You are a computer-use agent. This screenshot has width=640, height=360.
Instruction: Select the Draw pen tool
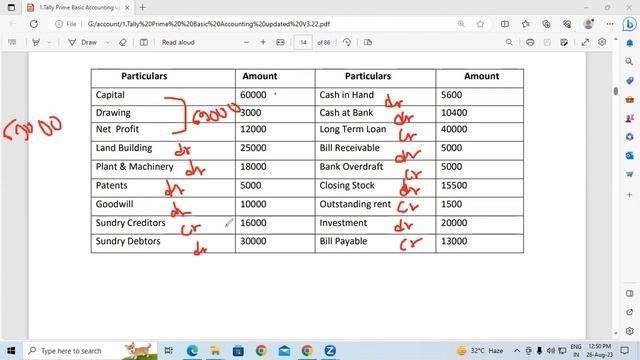[82, 42]
